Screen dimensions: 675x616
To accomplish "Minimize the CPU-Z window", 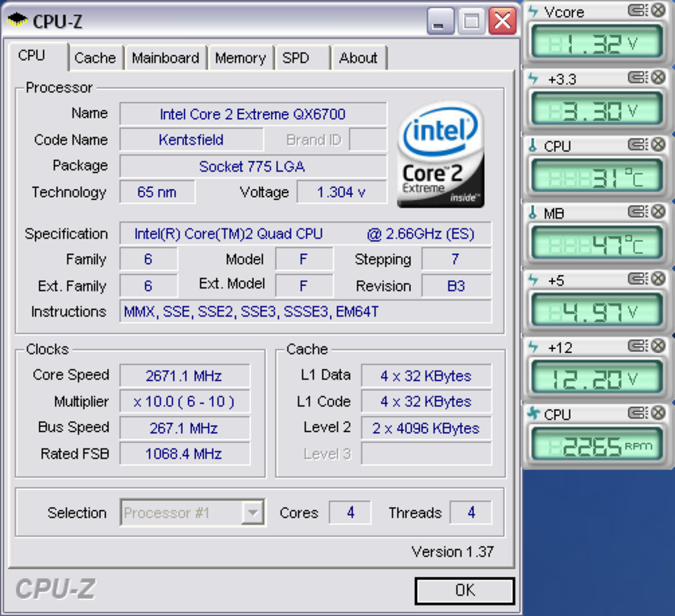I will 440,21.
